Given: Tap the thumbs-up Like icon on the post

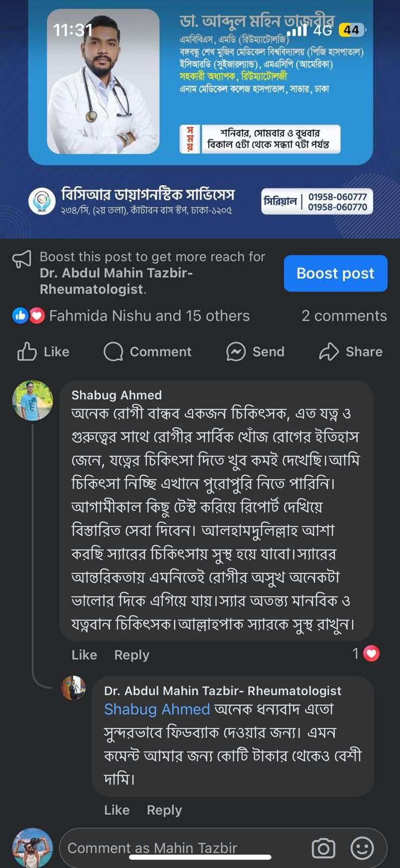Looking at the screenshot, I should pyautogui.click(x=27, y=352).
